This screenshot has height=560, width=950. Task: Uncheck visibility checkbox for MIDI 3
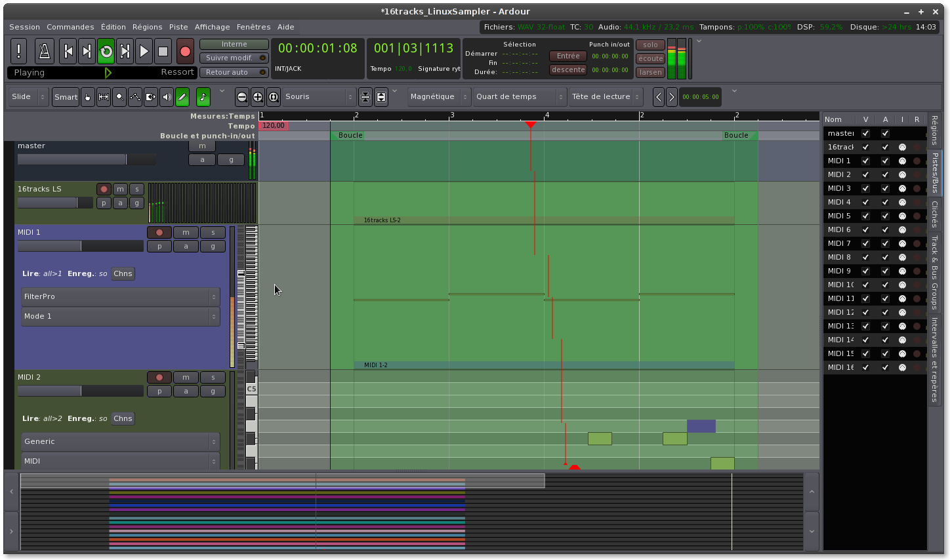point(865,188)
